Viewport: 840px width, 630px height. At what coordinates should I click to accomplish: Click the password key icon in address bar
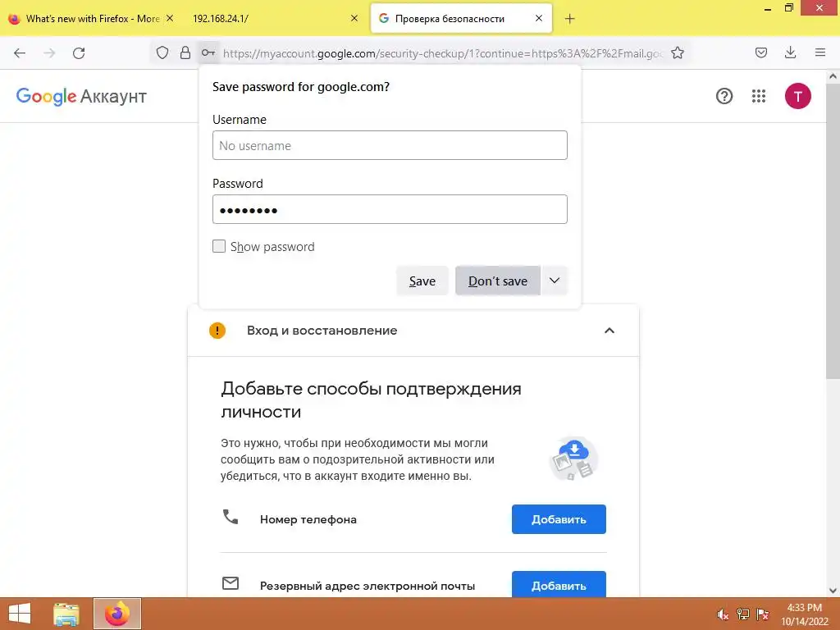pyautogui.click(x=208, y=52)
